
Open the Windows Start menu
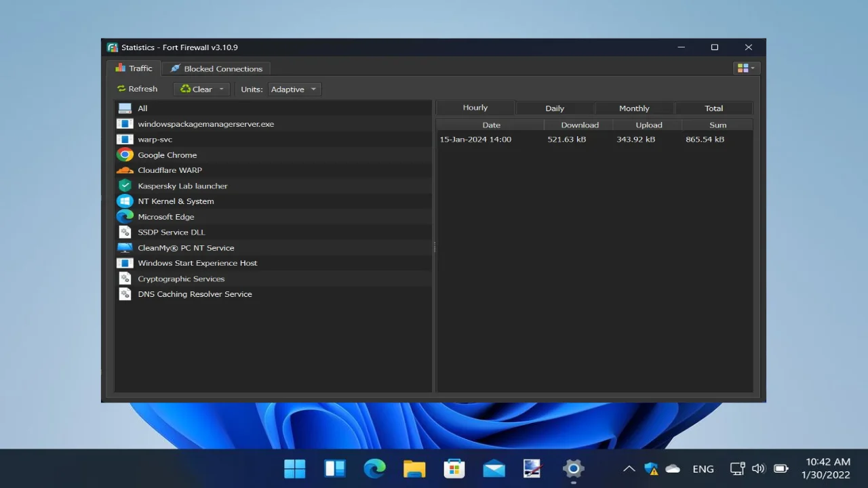295,468
